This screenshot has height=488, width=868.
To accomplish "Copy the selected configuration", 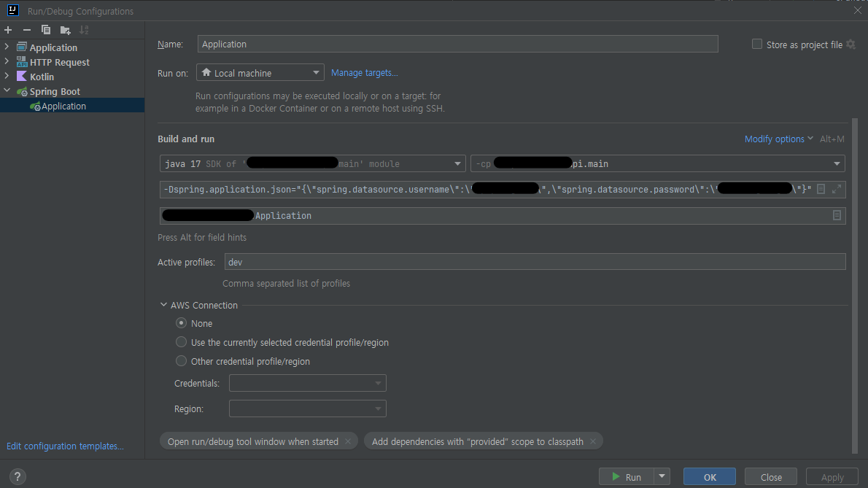I will click(x=46, y=30).
